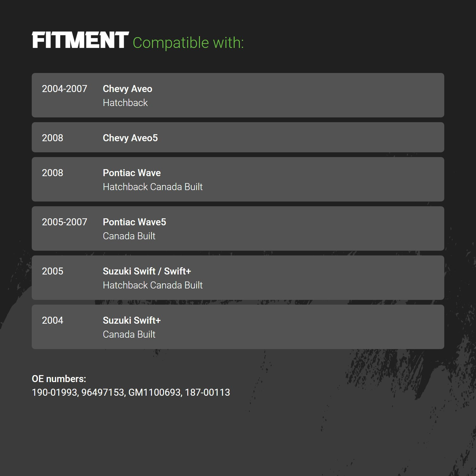
Task: Click the 2005 year label
Action: pyautogui.click(x=53, y=271)
